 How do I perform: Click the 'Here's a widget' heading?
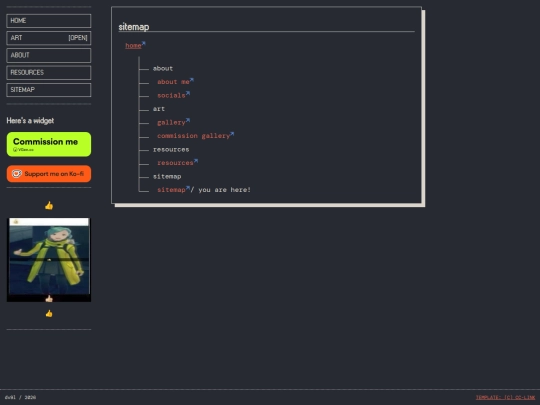30,121
